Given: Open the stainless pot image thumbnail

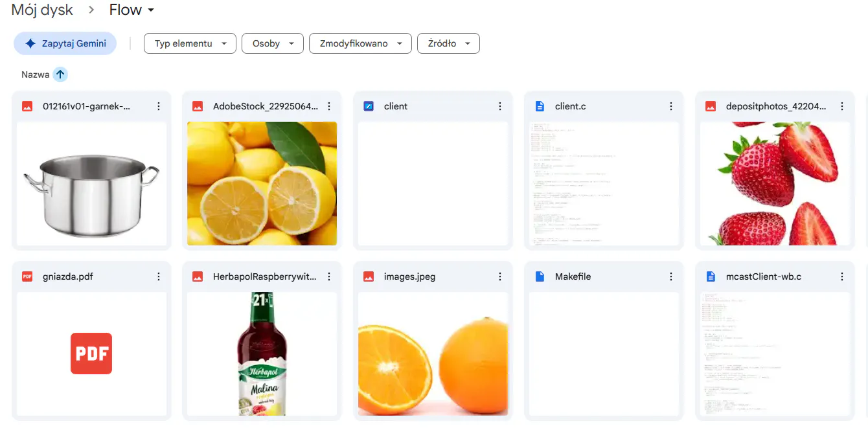Looking at the screenshot, I should [x=91, y=183].
